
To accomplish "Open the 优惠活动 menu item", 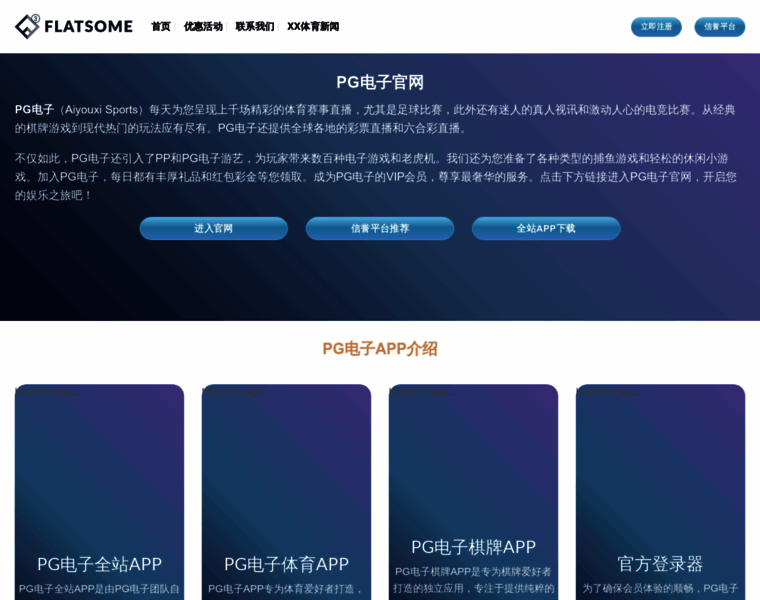I will (203, 27).
